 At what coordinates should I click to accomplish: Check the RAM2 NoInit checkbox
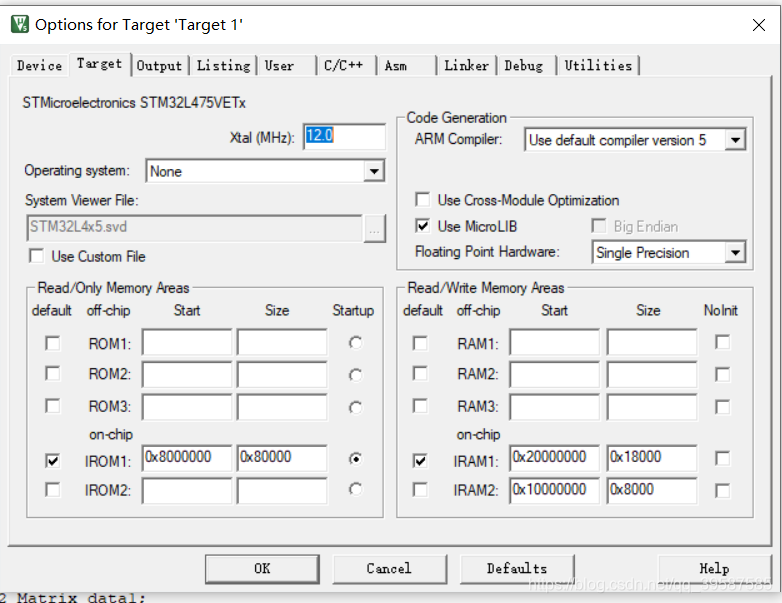pos(722,374)
